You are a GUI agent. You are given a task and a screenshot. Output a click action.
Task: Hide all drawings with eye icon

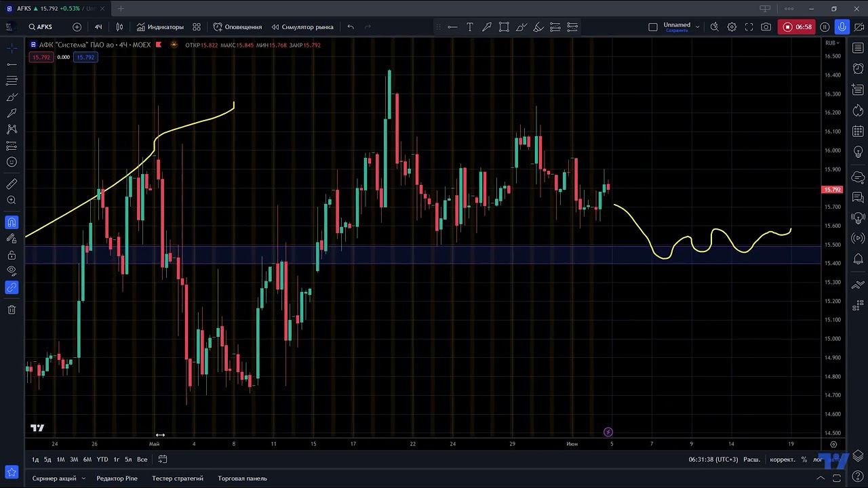point(12,270)
